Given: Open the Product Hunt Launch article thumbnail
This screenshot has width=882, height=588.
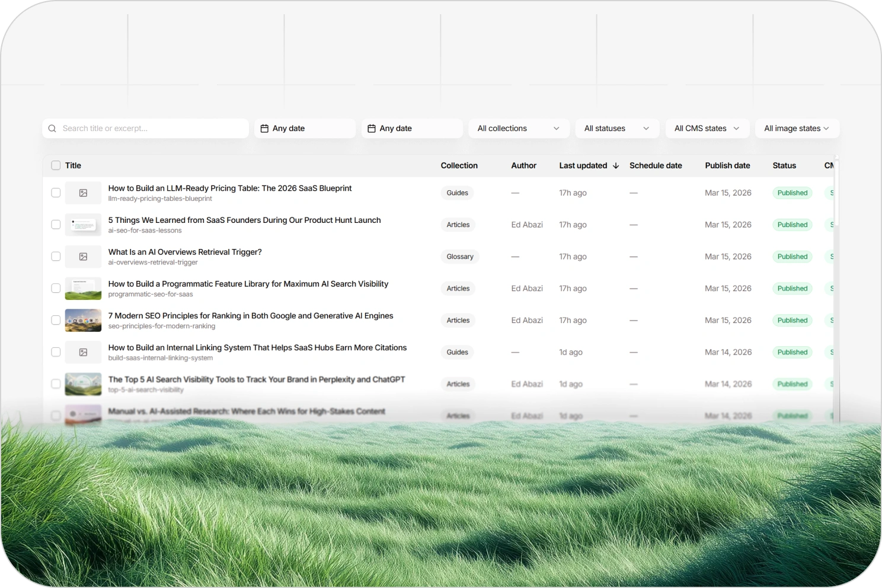Looking at the screenshot, I should click(82, 224).
